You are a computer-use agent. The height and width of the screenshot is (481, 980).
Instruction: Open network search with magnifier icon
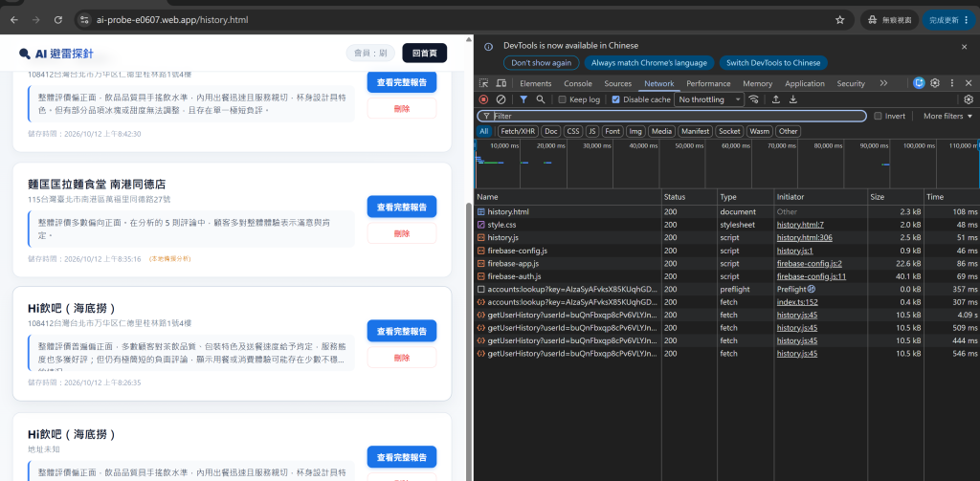pyautogui.click(x=541, y=99)
